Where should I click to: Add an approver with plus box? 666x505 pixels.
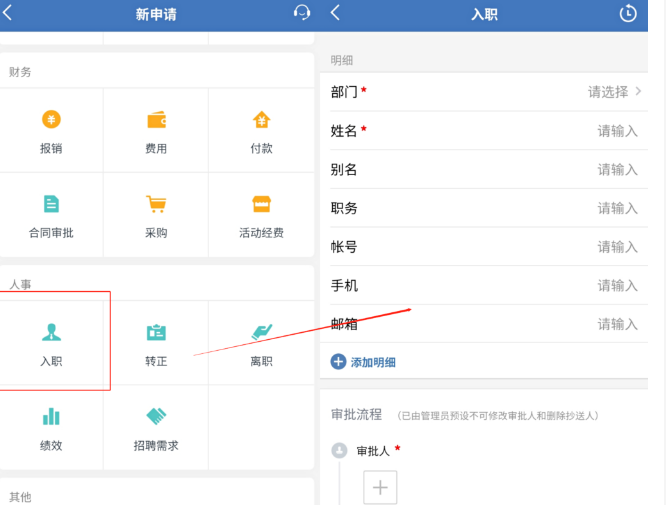point(379,488)
